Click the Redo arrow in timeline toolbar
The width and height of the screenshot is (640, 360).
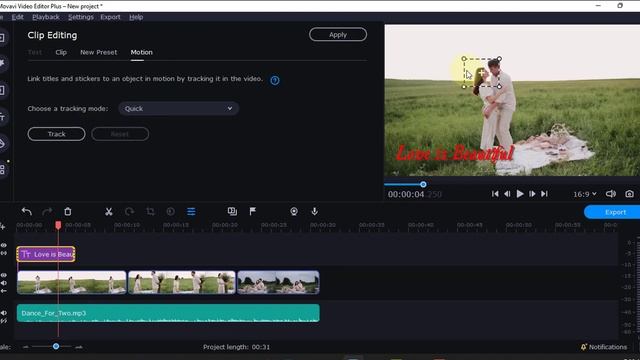[x=47, y=211]
